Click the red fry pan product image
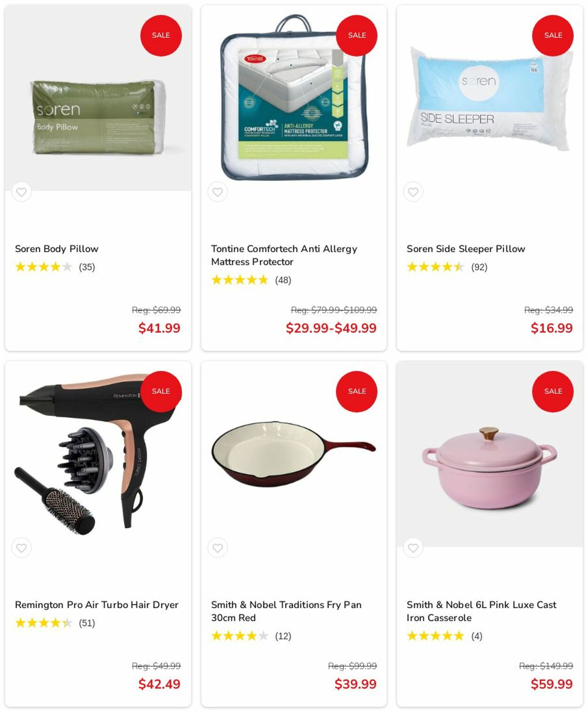This screenshot has height=712, width=588. [294, 454]
